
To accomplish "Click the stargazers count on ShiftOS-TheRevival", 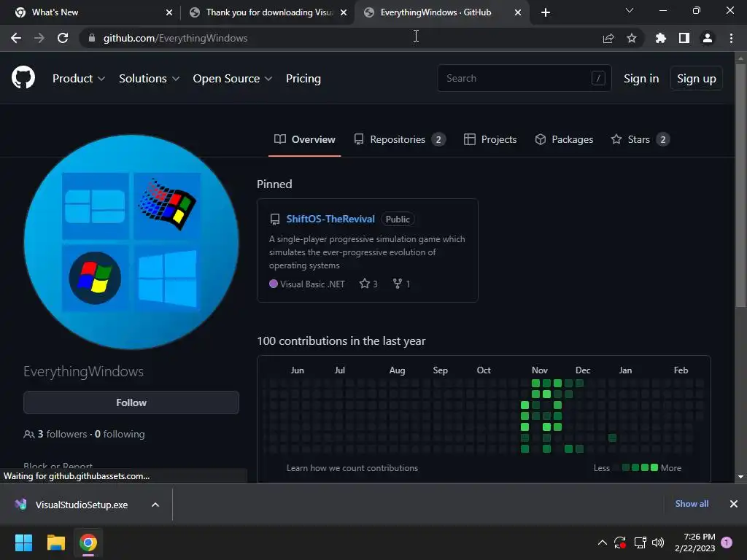I will click(x=368, y=284).
